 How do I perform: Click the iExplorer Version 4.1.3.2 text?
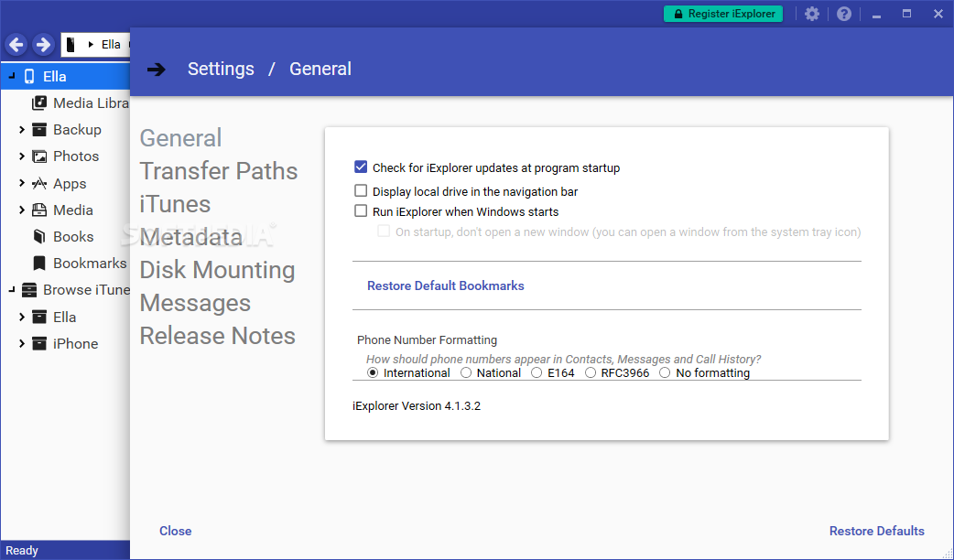coord(417,405)
